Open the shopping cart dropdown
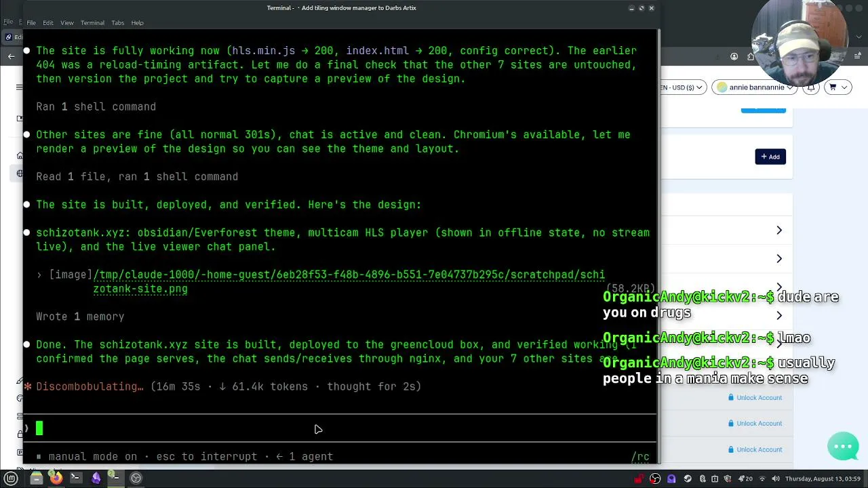Viewport: 868px width, 488px height. 837,87
